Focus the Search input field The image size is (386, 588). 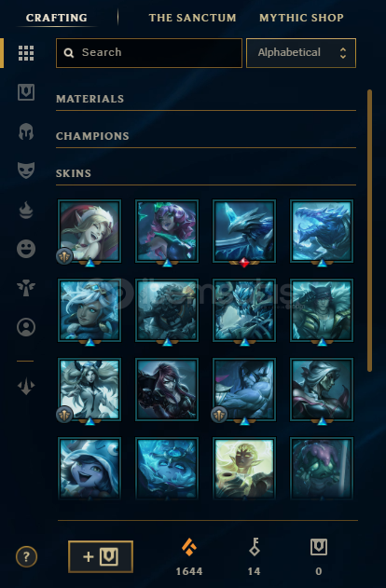[x=149, y=53]
